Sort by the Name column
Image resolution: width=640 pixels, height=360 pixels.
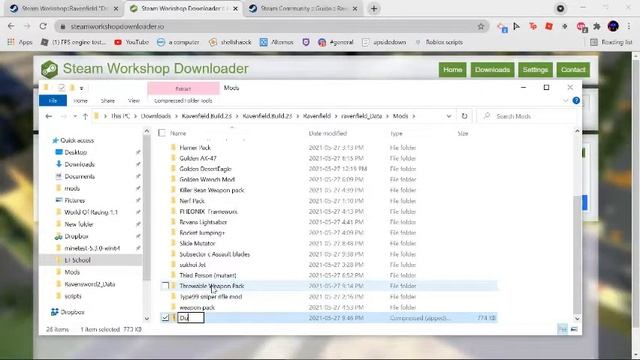coord(178,133)
